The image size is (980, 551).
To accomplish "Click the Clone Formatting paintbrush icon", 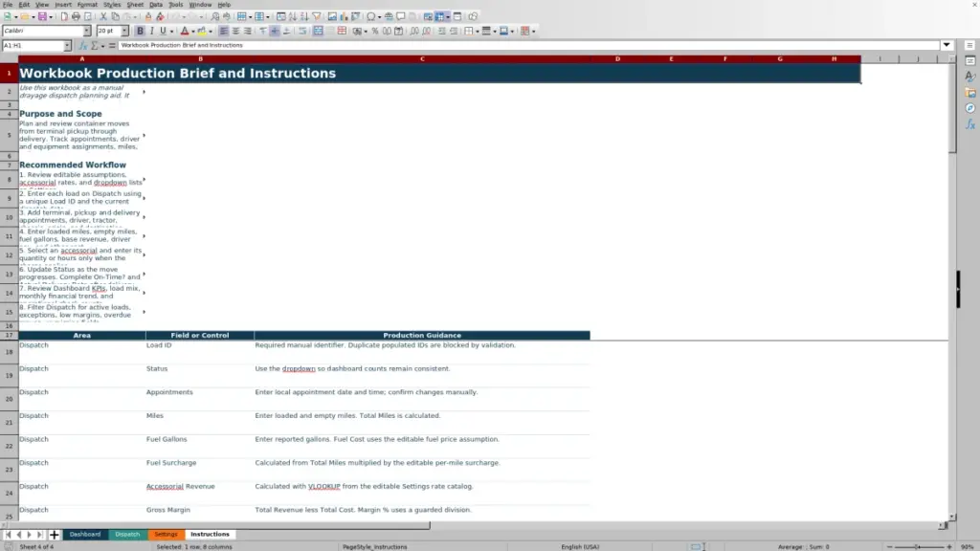I will tap(148, 17).
